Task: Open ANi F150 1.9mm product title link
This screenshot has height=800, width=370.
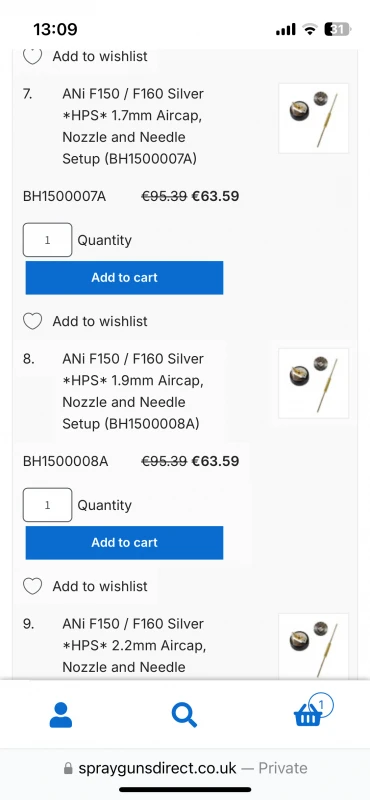Action: coord(133,391)
